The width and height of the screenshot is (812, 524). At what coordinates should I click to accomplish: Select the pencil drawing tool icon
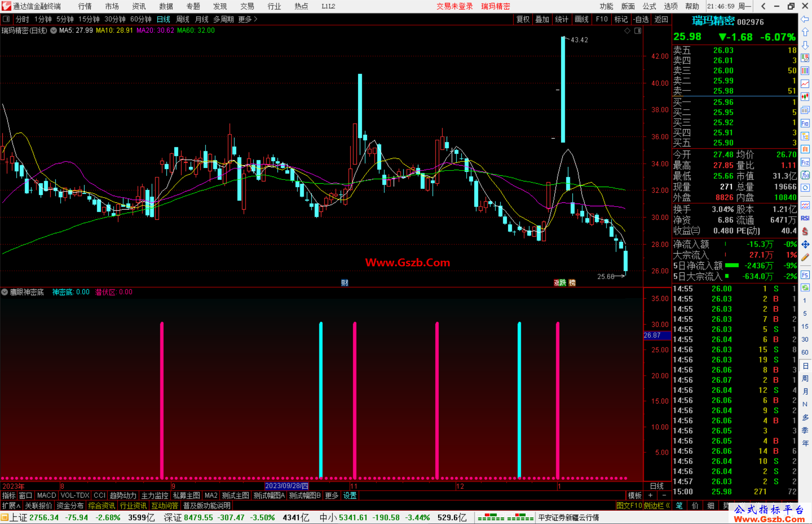pyautogui.click(x=805, y=257)
